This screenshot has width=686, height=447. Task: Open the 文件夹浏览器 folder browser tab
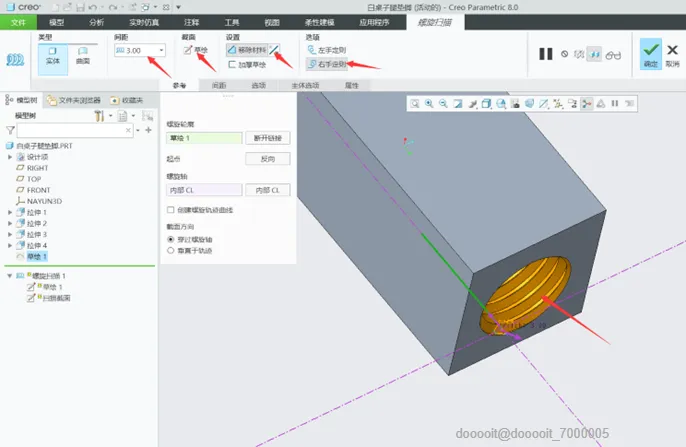tap(74, 100)
